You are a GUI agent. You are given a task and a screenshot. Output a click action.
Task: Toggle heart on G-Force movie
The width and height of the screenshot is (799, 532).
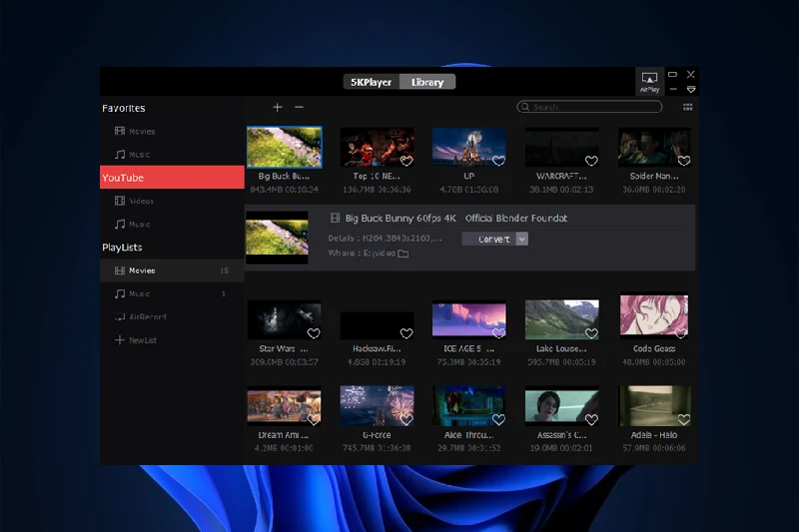[406, 420]
